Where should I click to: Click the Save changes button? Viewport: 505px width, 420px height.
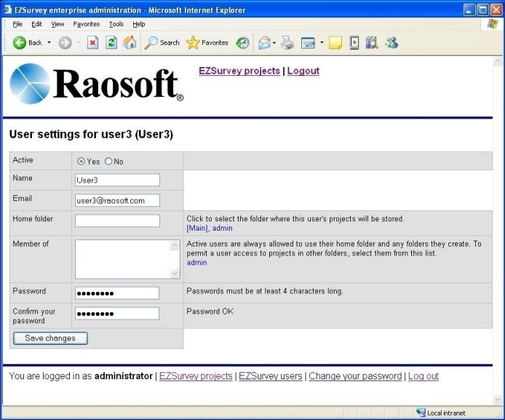(50, 338)
